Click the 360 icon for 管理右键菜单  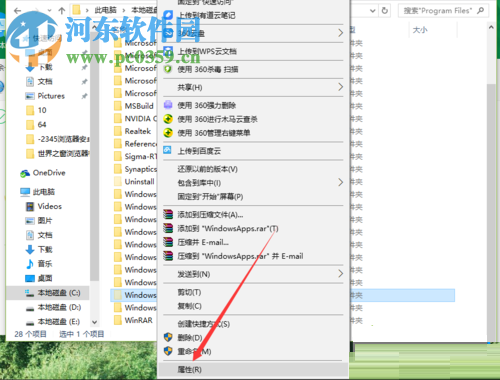click(168, 133)
